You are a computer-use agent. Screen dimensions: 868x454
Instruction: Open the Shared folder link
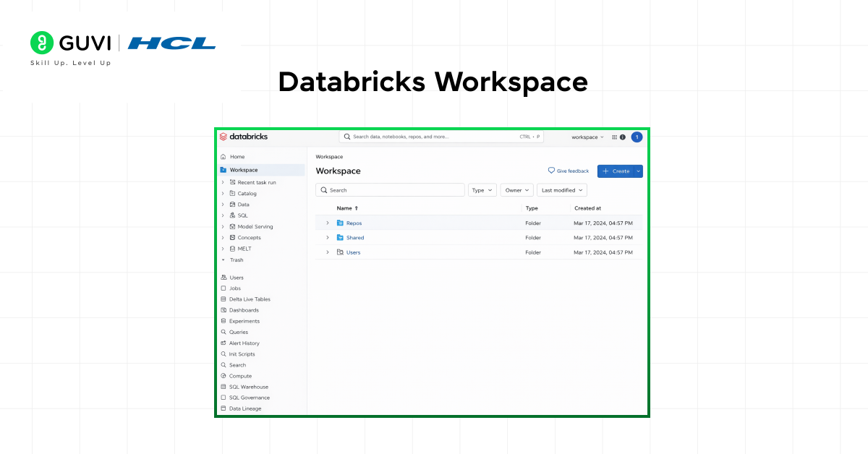[355, 238]
